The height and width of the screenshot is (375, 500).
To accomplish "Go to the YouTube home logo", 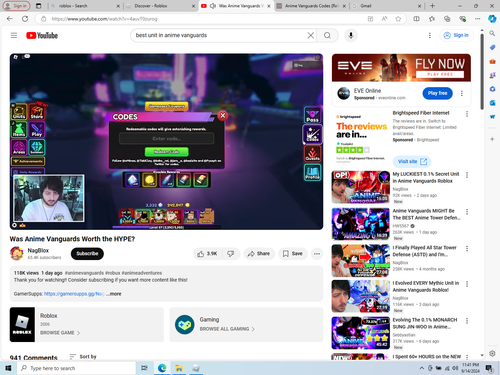I will click(42, 35).
